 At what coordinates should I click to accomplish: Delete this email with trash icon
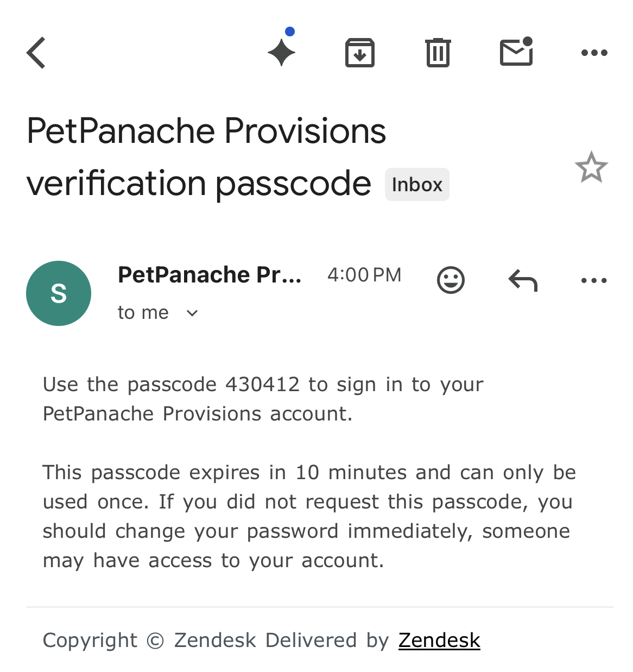point(438,53)
